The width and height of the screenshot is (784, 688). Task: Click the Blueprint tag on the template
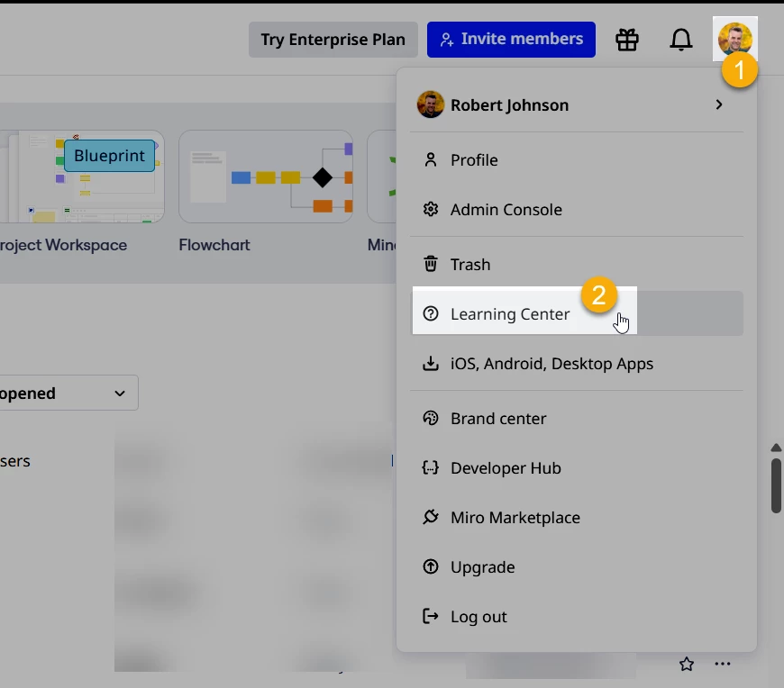[x=110, y=156]
